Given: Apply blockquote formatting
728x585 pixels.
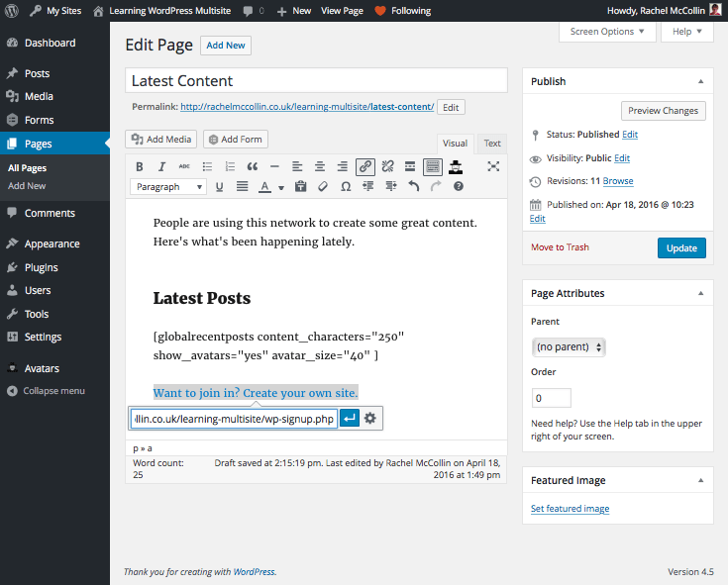Looking at the screenshot, I should [x=253, y=166].
